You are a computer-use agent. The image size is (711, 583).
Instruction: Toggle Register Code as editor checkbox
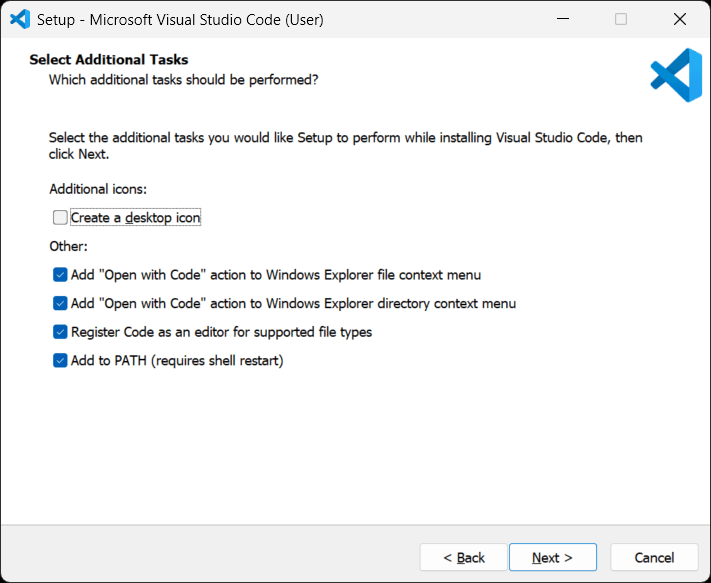point(60,332)
